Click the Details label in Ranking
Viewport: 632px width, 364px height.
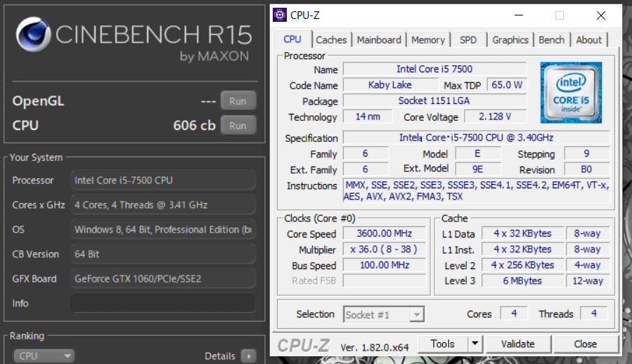219,356
